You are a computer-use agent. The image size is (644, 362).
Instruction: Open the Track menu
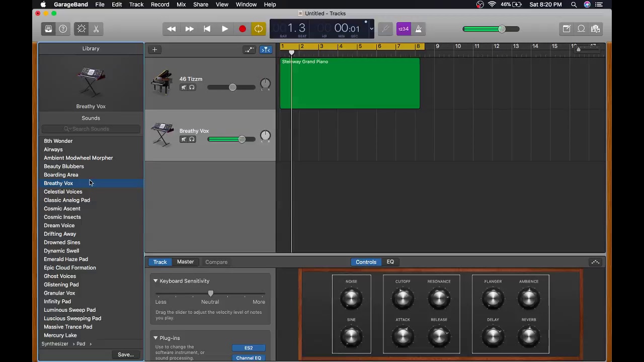pos(136,5)
